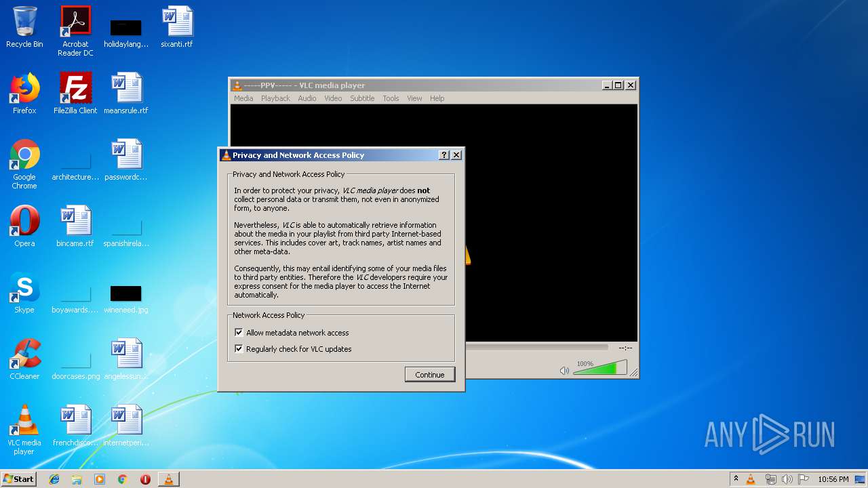
Task: Mute VLC using the speaker icon
Action: (564, 370)
